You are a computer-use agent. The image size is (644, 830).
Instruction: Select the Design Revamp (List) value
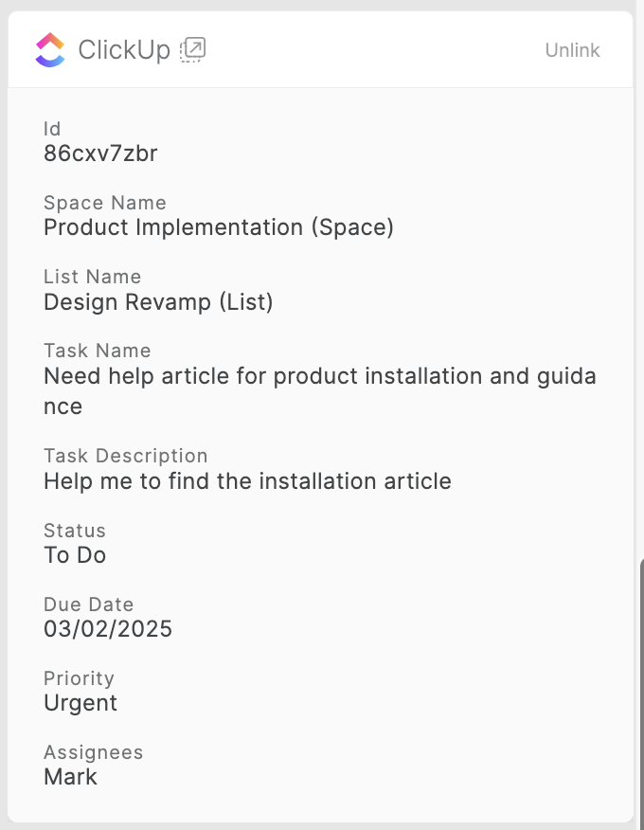point(158,302)
